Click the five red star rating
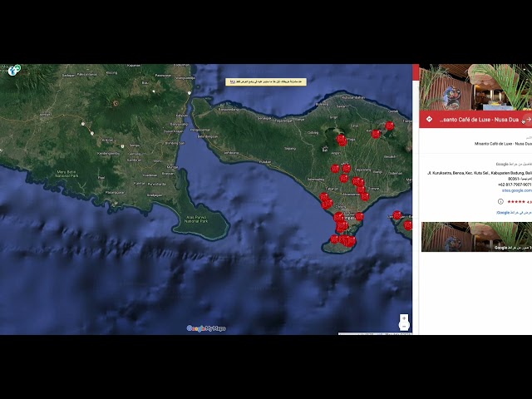532x399 pixels. 516,201
